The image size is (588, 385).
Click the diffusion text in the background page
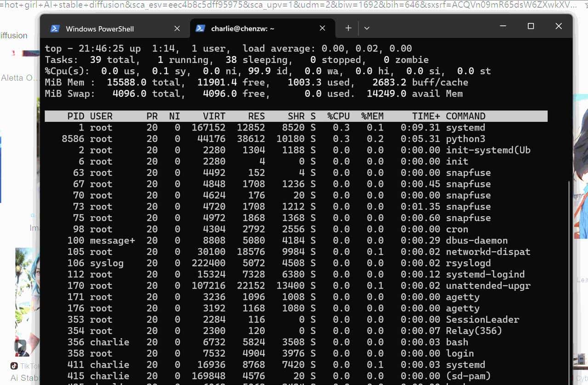(x=14, y=35)
